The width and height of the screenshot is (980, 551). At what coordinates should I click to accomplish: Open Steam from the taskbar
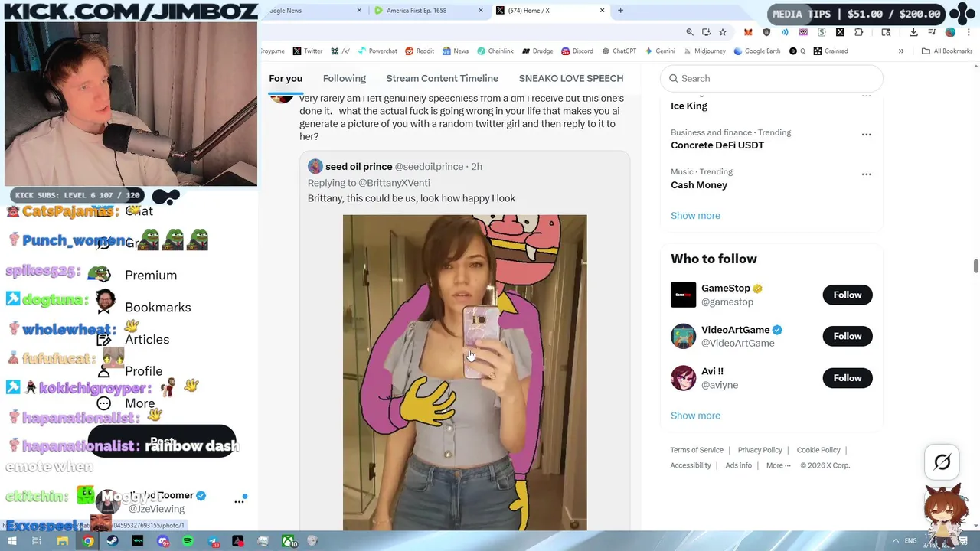[x=113, y=541]
